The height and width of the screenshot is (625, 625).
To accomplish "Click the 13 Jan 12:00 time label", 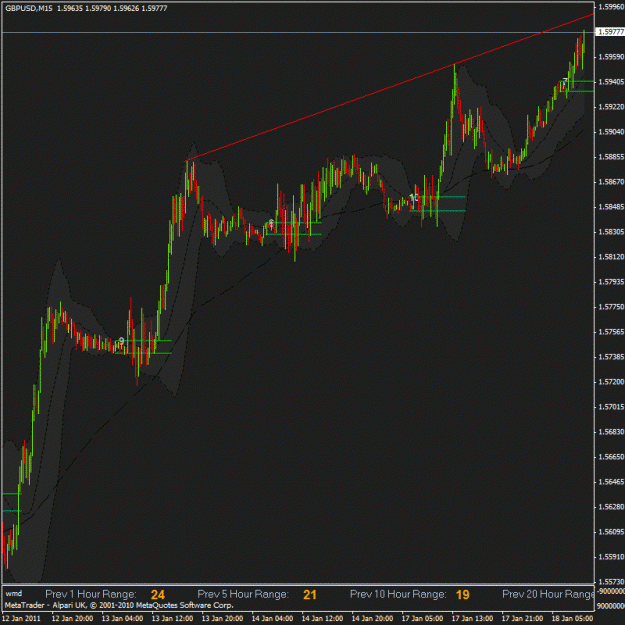I will click(x=173, y=619).
